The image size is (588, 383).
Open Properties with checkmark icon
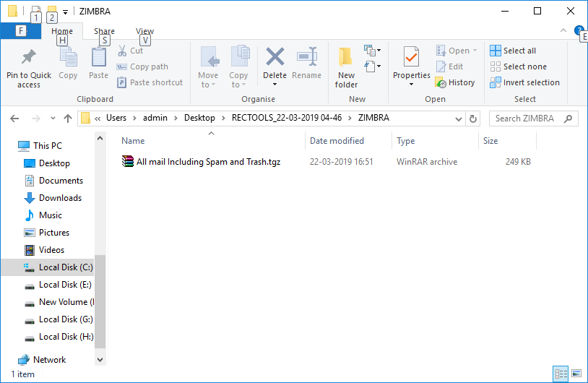(x=411, y=57)
